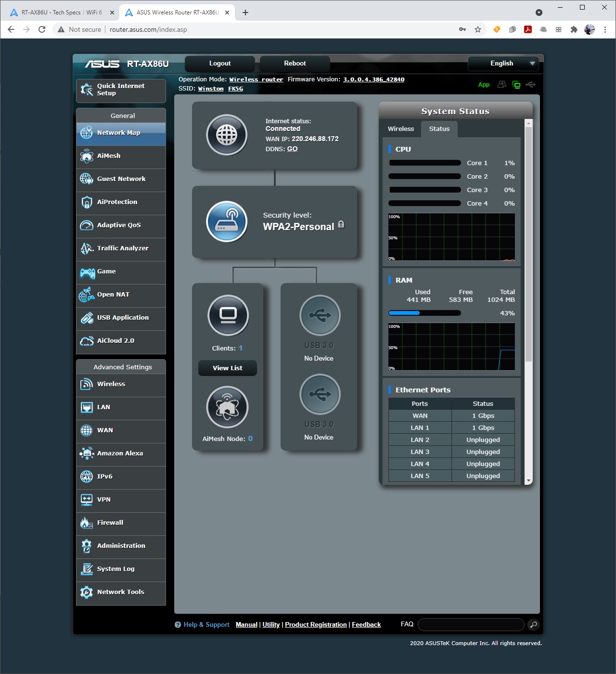The height and width of the screenshot is (674, 616).
Task: Click the guest network users status icon
Action: (501, 85)
